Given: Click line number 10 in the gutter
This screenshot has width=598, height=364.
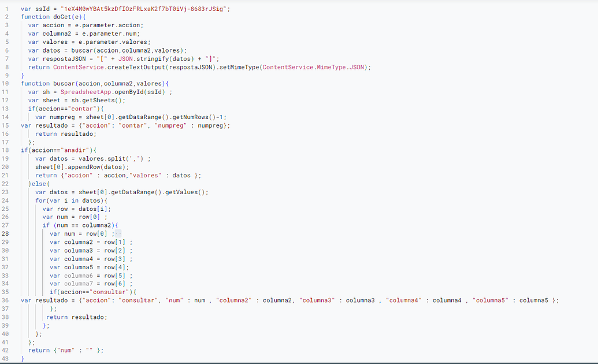Looking at the screenshot, I should coord(5,84).
